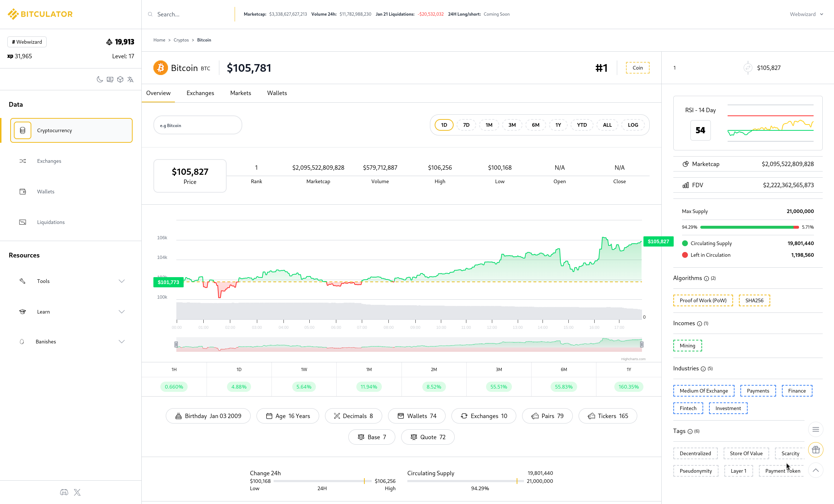Click the search magnifier icon
Viewport: 834px width, 504px height.
(150, 14)
